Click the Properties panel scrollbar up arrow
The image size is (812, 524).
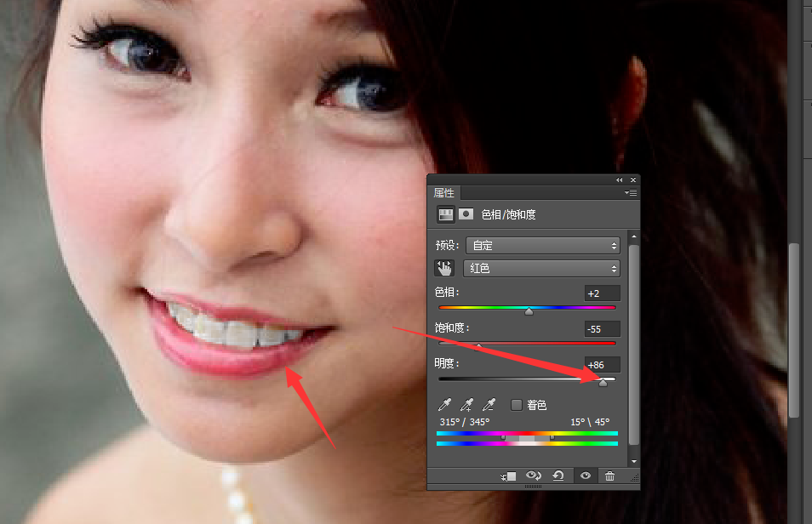pyautogui.click(x=634, y=236)
